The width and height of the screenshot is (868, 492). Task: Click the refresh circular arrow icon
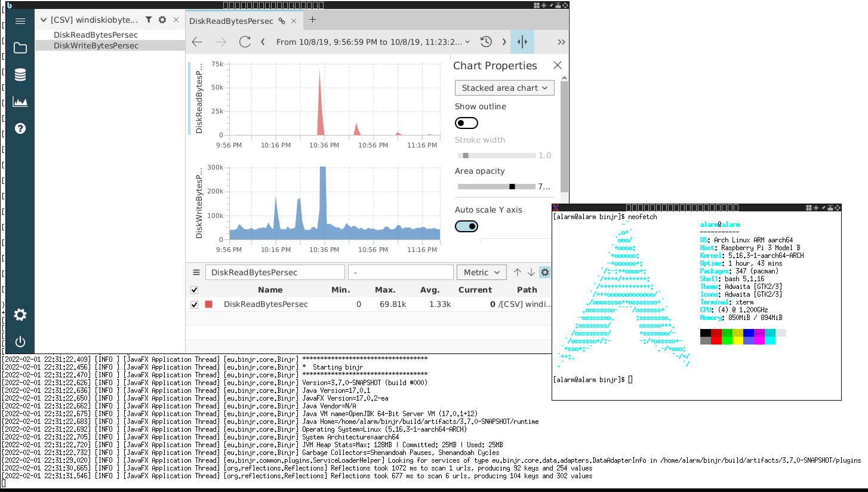[245, 42]
